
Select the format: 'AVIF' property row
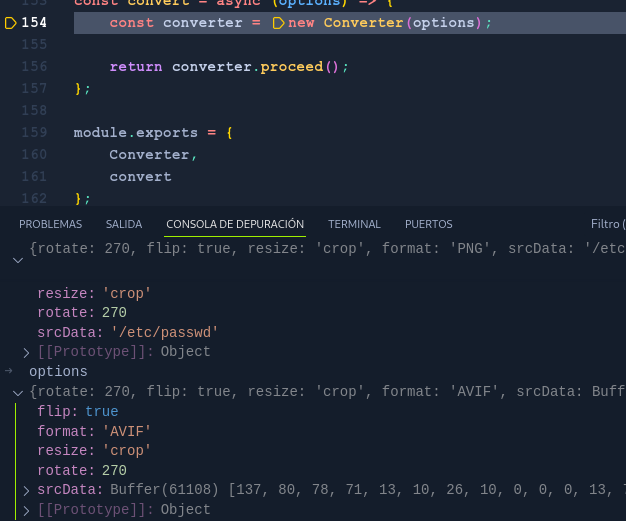click(93, 431)
